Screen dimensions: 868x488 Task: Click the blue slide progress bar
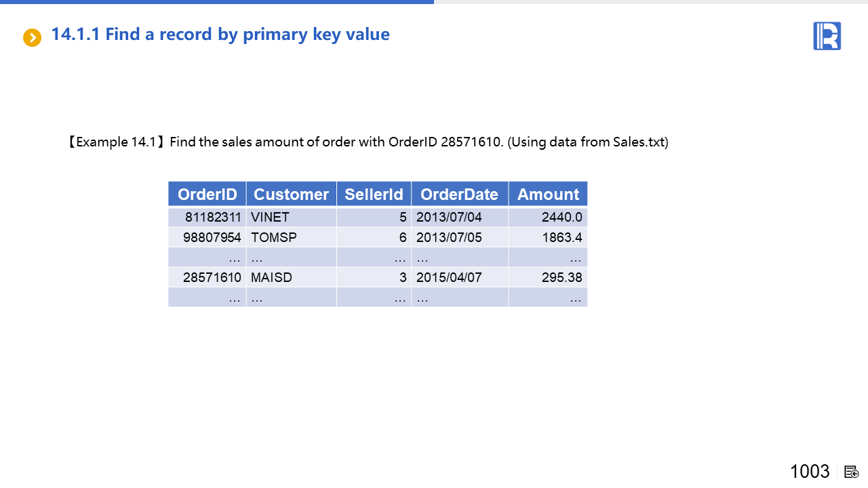coord(217,2)
